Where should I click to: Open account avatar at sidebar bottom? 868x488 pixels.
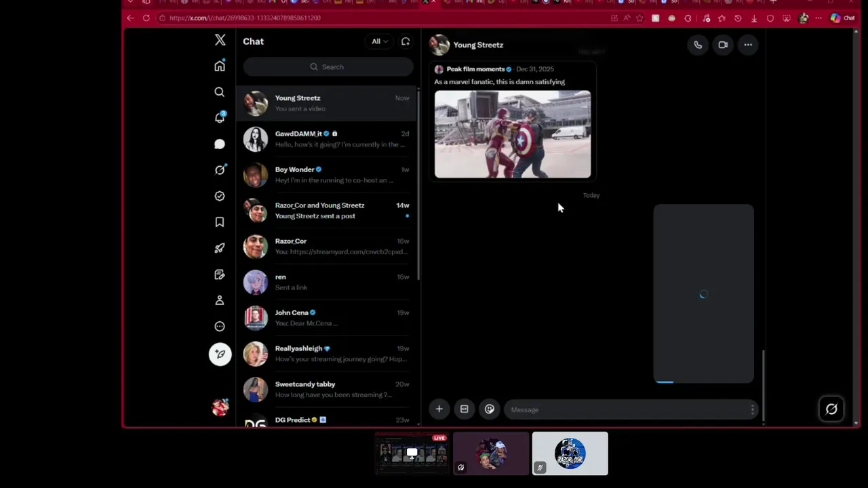click(220, 407)
